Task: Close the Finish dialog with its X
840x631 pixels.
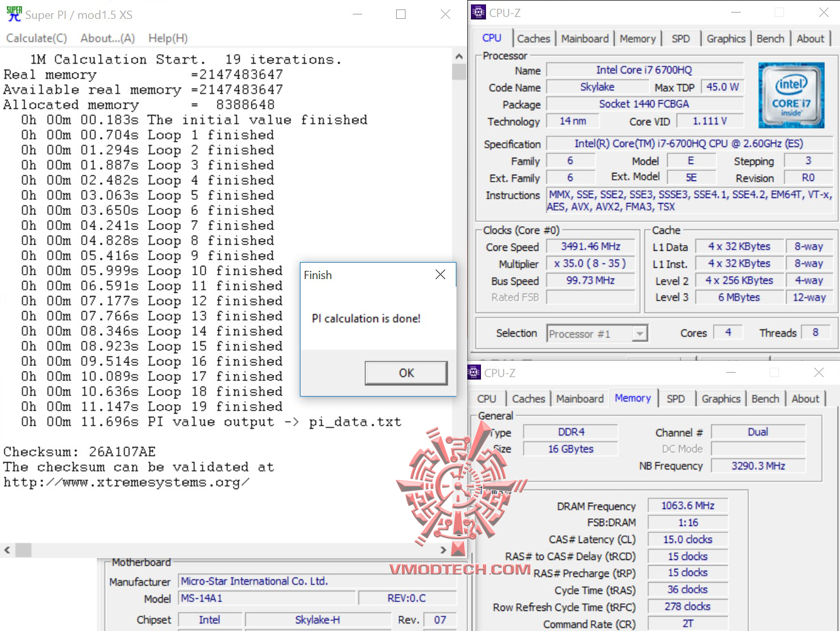Action: coord(440,275)
